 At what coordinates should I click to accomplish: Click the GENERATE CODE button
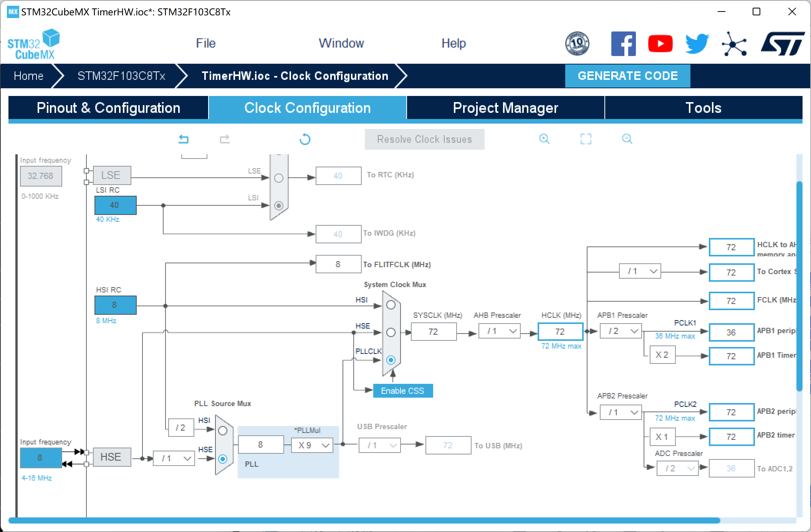click(627, 76)
